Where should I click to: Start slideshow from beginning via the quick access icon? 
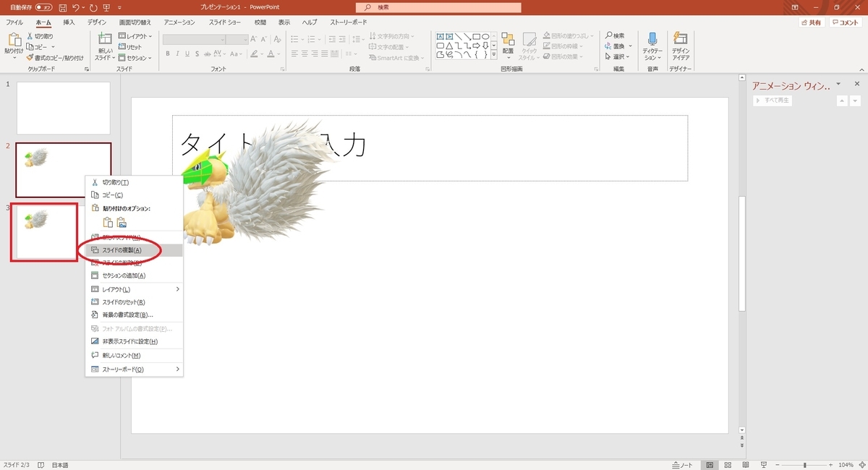[x=106, y=7]
